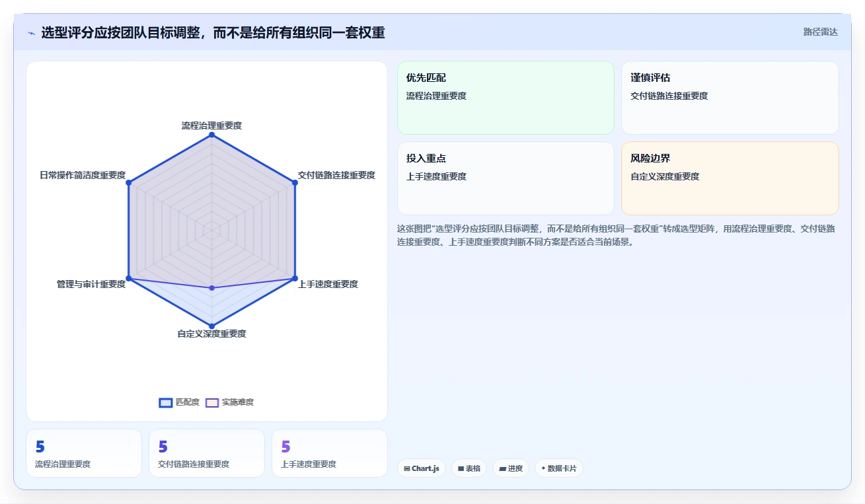
Task: Click the 进度 tag
Action: click(x=511, y=468)
